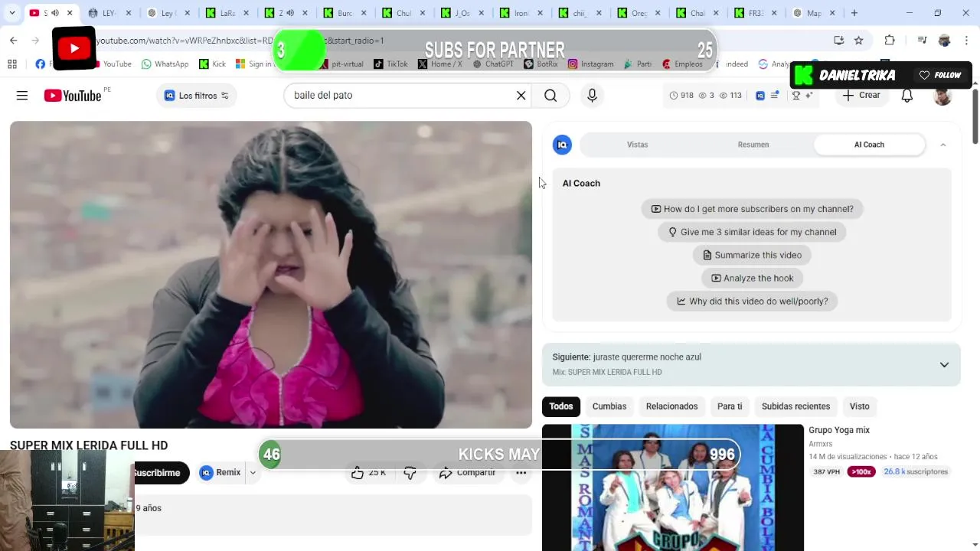Open the apps grid in bookmarks bar

click(x=11, y=64)
